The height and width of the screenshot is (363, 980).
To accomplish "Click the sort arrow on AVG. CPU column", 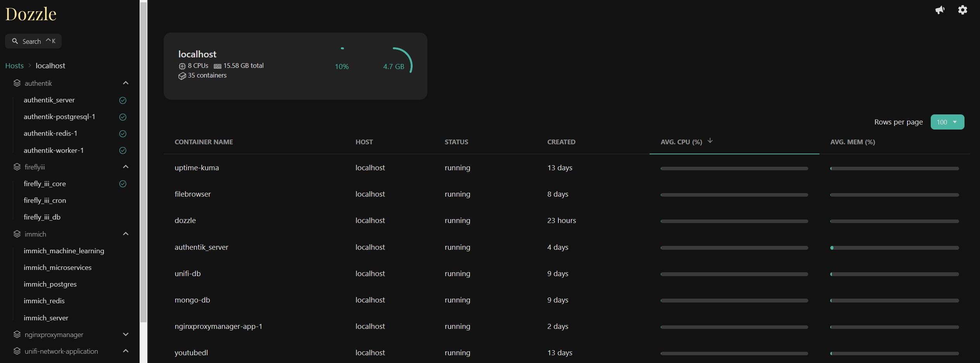I will click(x=710, y=141).
